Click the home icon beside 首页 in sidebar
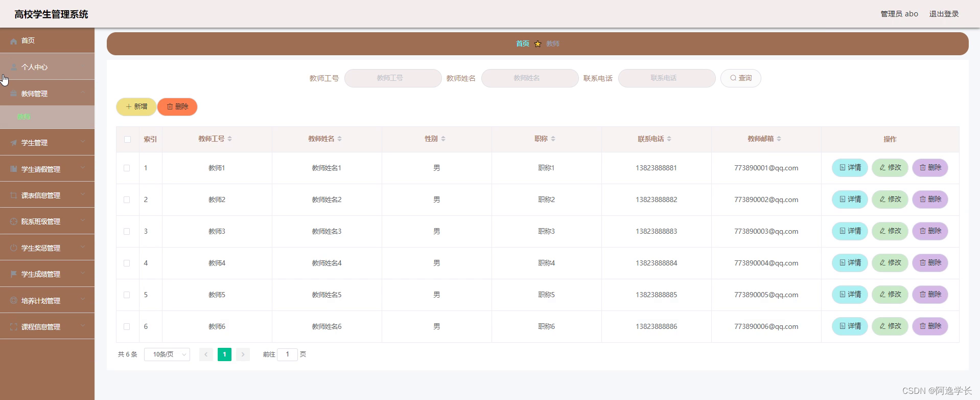Screen dimensions: 980x400 (14, 41)
